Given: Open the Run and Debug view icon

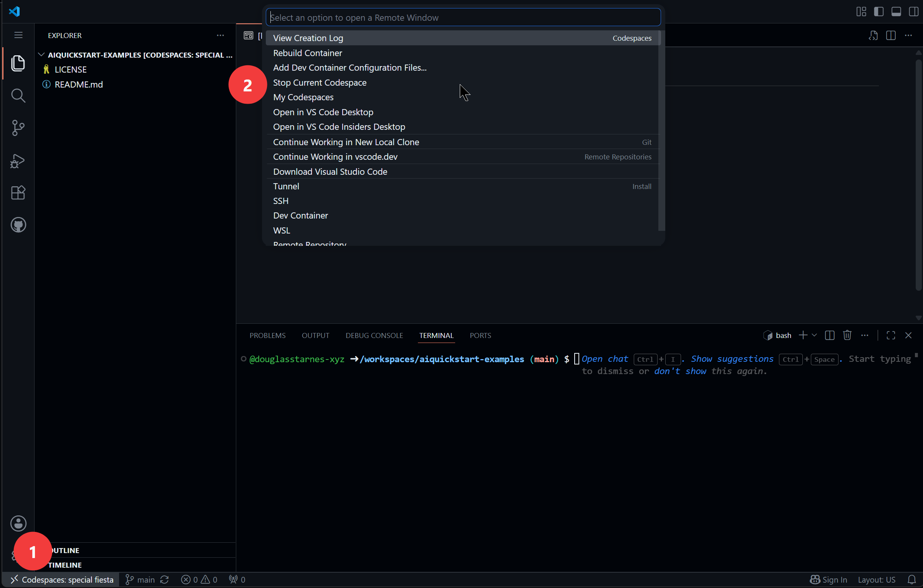Looking at the screenshot, I should (x=18, y=161).
